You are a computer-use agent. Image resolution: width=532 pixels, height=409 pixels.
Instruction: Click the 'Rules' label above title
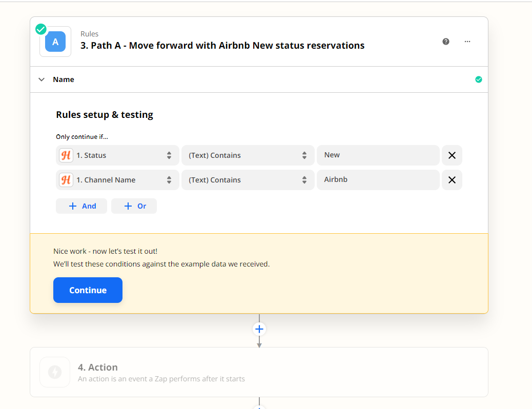[x=89, y=34]
